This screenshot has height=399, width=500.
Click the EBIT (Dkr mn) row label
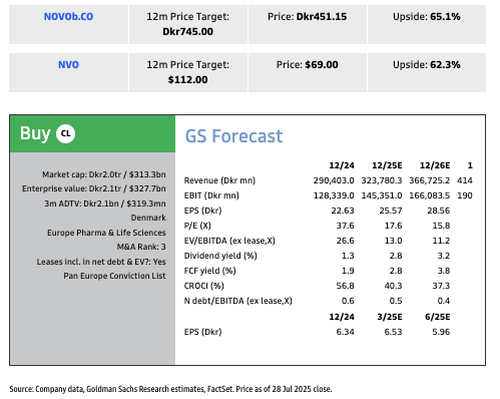click(212, 196)
